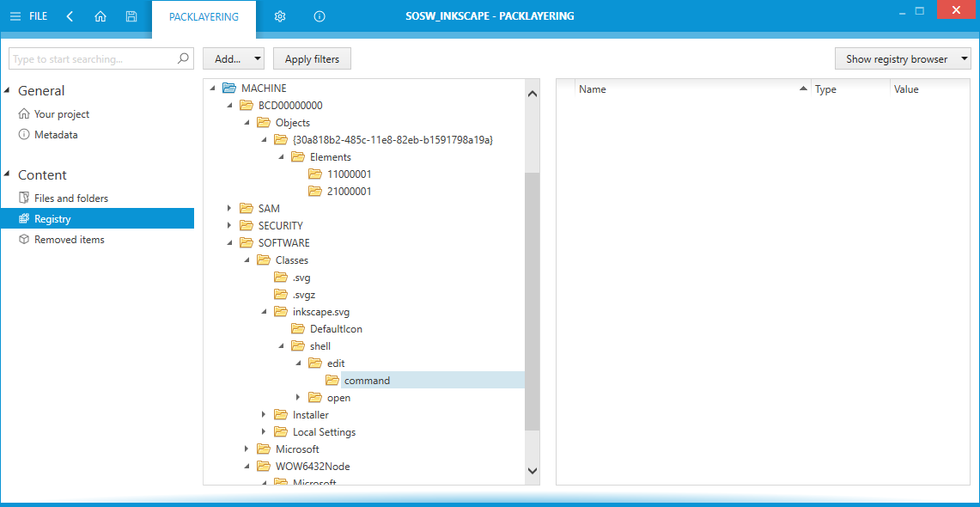This screenshot has height=507, width=980.
Task: Click the SECURITY folder icon
Action: coord(247,225)
